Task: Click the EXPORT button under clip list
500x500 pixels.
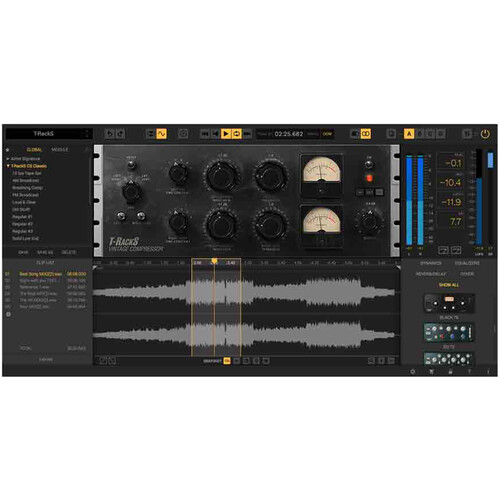Action: (x=46, y=360)
